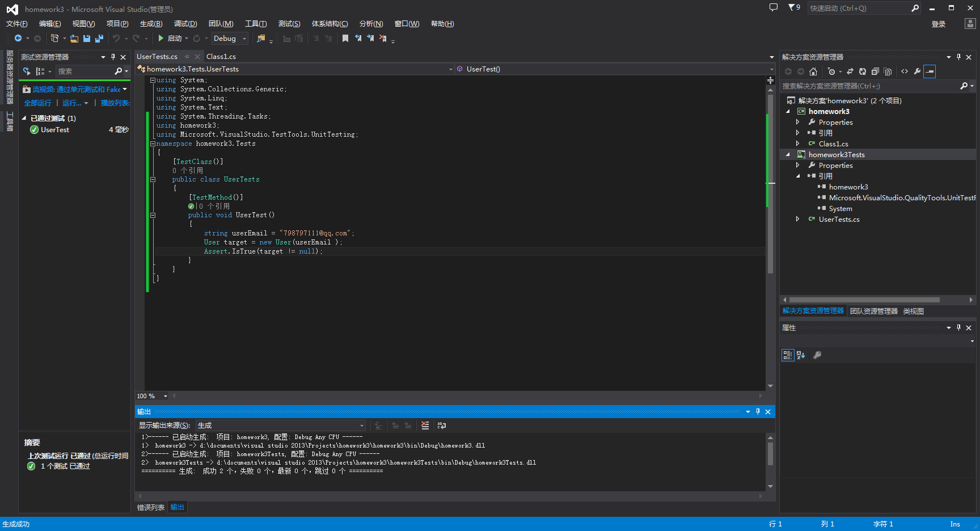Click 全部运行 link in Test Explorer

[37, 103]
